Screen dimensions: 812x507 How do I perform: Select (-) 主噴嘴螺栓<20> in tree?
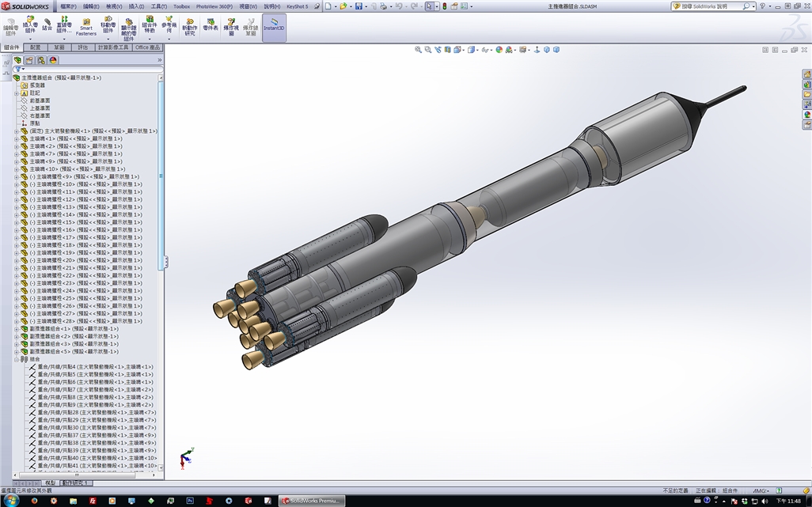(x=86, y=260)
